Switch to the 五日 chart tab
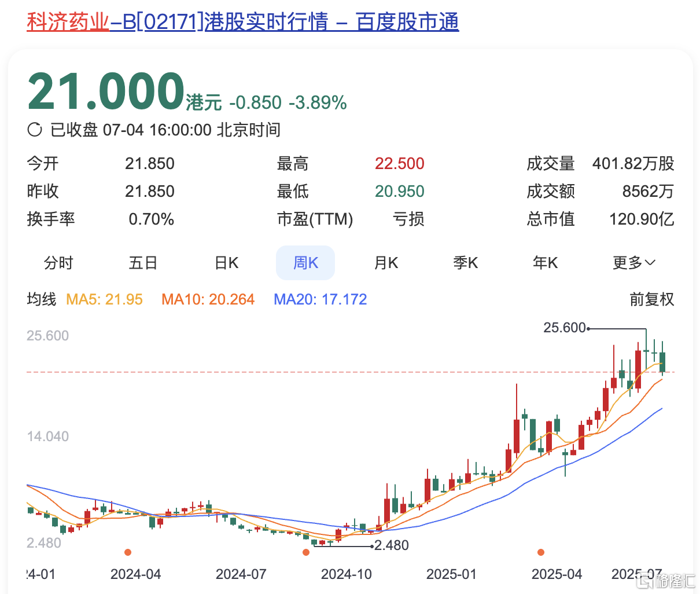 [143, 263]
